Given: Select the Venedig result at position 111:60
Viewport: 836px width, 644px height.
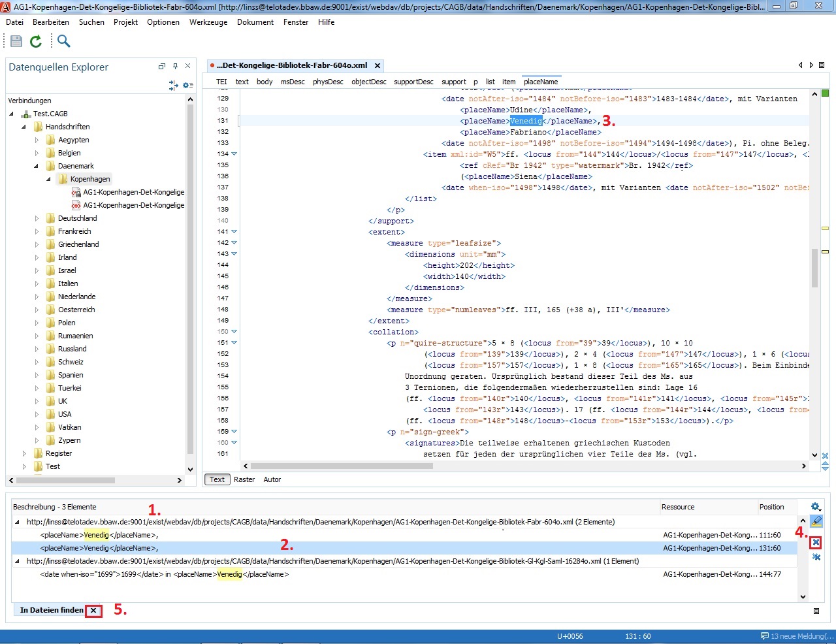Looking at the screenshot, I should 98,535.
